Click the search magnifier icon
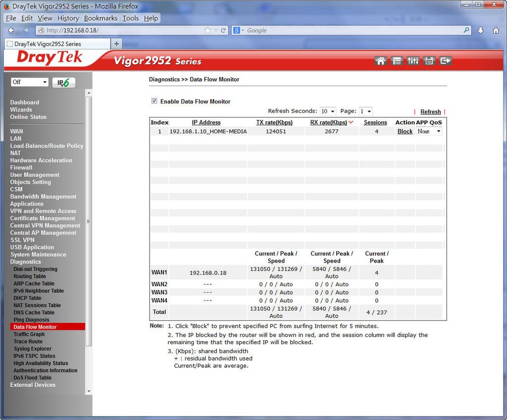507x420 pixels. tap(466, 30)
